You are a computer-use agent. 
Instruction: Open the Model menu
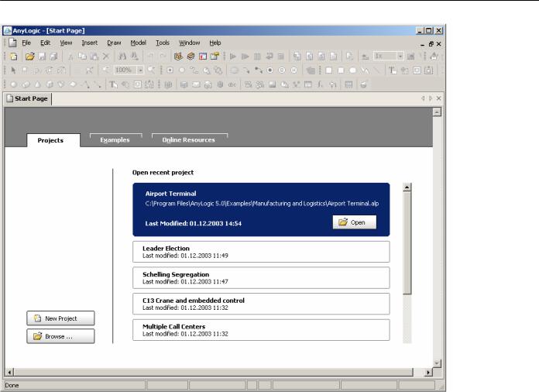click(x=138, y=43)
